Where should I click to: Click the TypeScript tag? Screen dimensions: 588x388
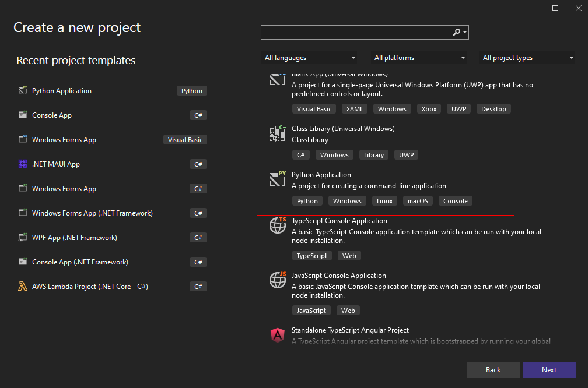coord(311,256)
